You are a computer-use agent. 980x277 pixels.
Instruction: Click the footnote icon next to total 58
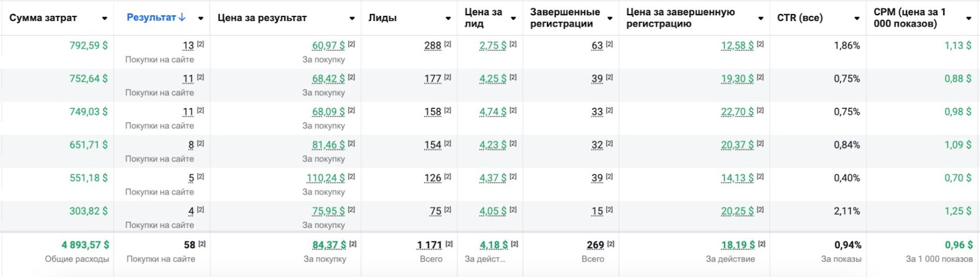click(202, 244)
